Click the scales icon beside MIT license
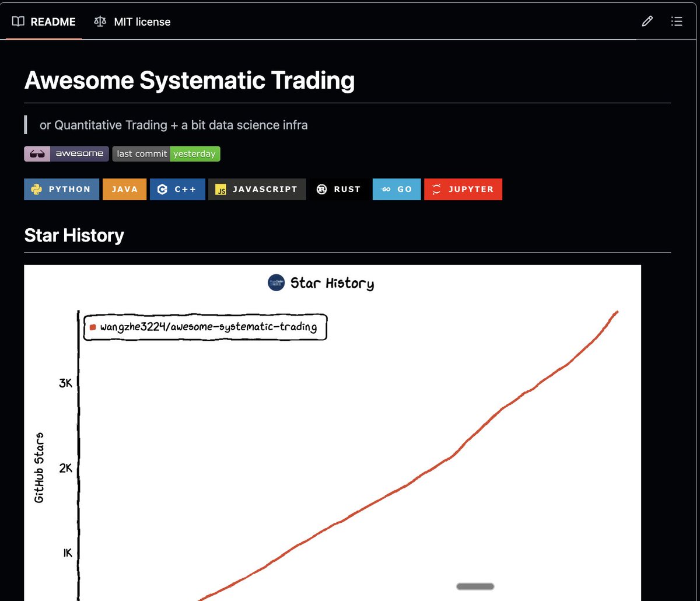The height and width of the screenshot is (601, 700). coord(100,22)
